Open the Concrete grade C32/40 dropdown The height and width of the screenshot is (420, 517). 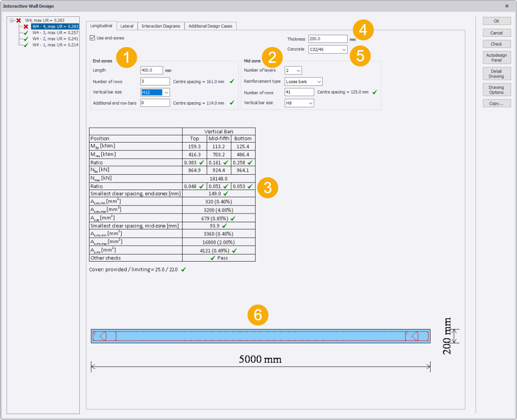[344, 50]
